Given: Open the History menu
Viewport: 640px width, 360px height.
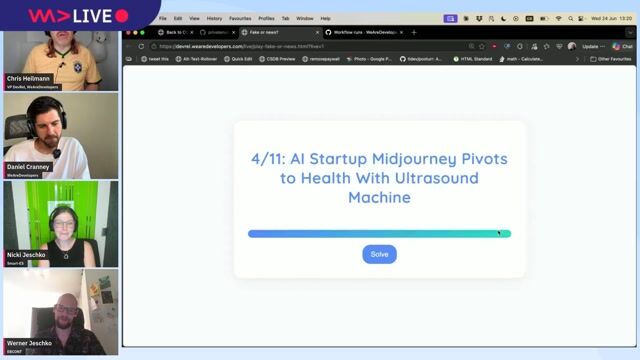Looking at the screenshot, I should click(214, 18).
